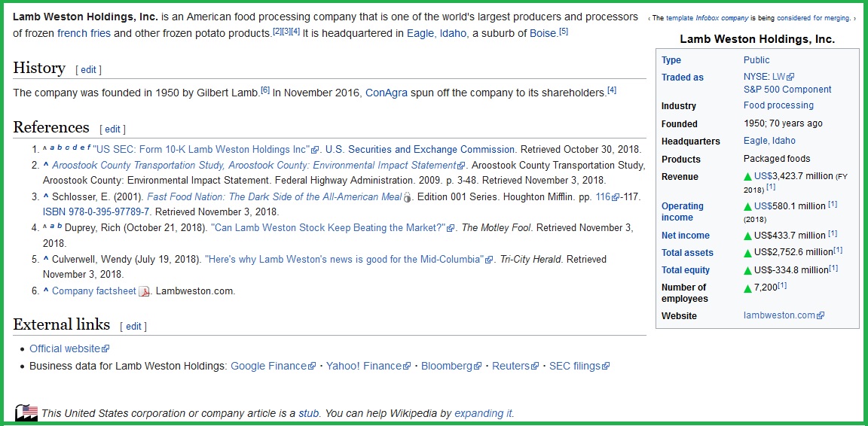The image size is (868, 426).
Task: Open the 'expanding it' link in stub notice
Action: coord(484,413)
